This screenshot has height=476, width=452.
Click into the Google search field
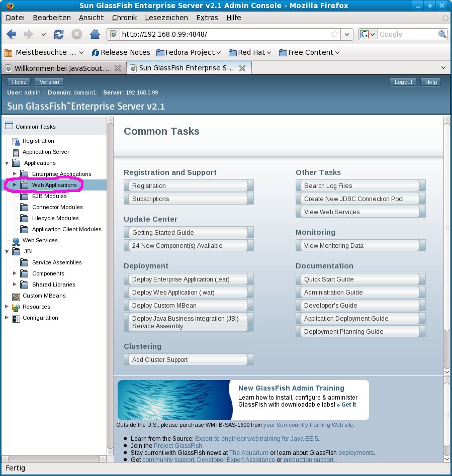(407, 34)
